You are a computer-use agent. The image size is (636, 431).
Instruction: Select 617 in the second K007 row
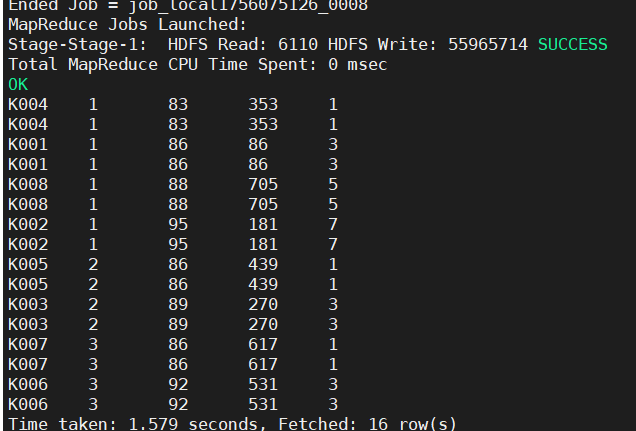[263, 364]
